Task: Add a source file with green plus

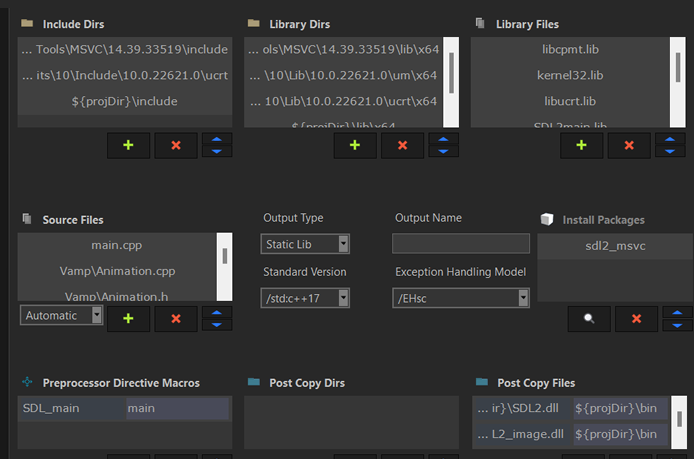Action: pyautogui.click(x=129, y=318)
